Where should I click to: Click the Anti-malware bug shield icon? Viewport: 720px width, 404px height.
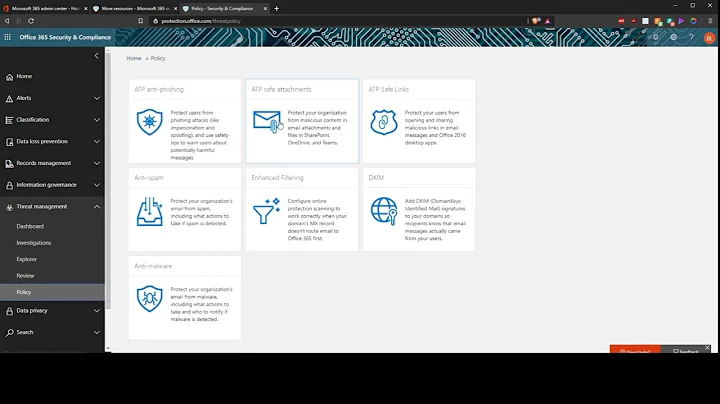click(x=150, y=299)
